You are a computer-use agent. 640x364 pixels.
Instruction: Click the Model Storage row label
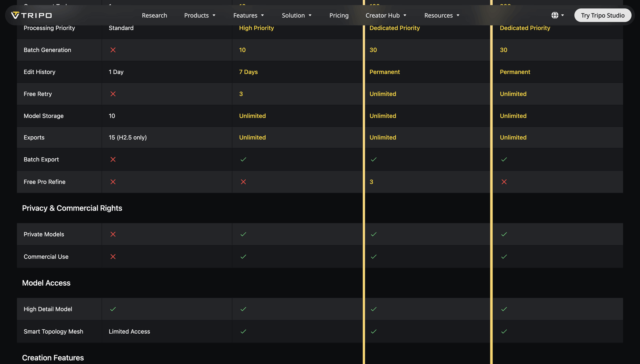pos(44,116)
